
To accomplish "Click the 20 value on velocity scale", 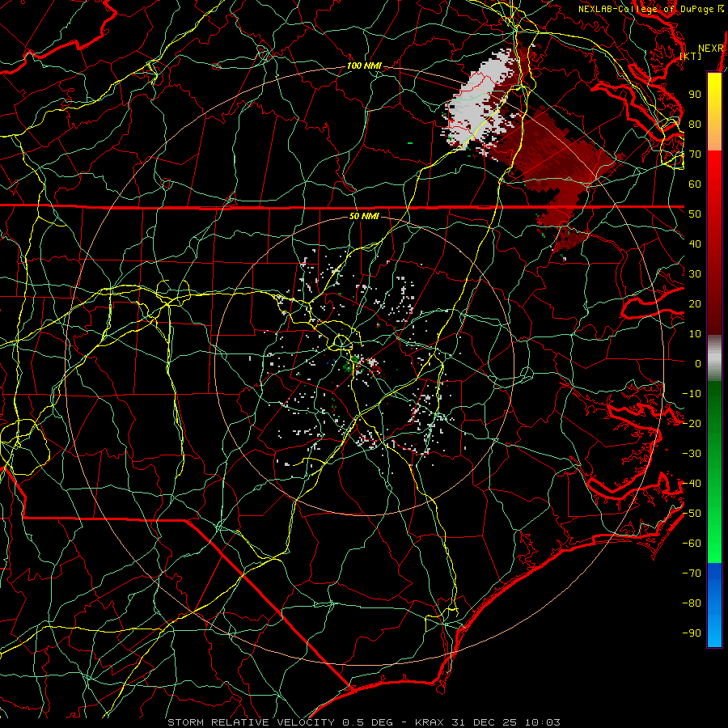I will pos(695,303).
